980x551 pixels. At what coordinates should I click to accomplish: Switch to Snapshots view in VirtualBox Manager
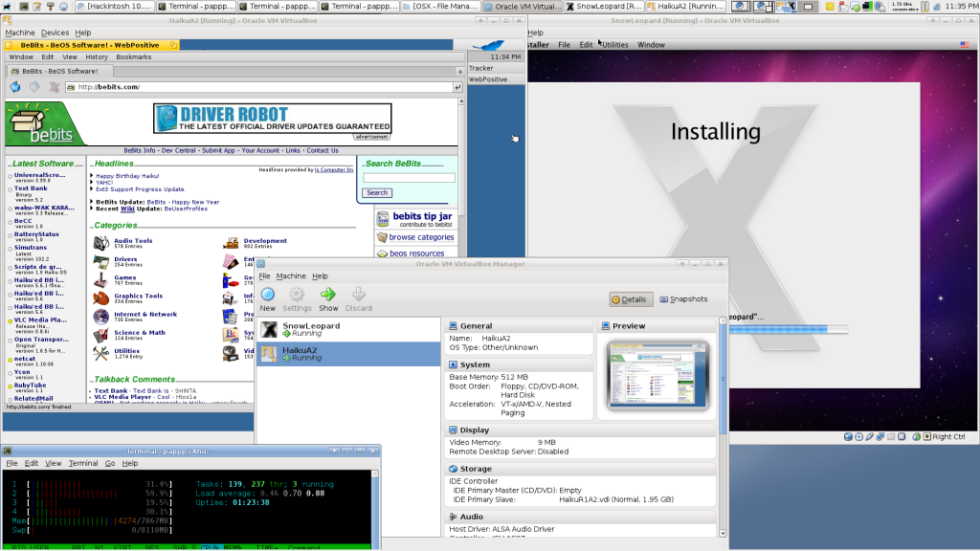pyautogui.click(x=683, y=299)
